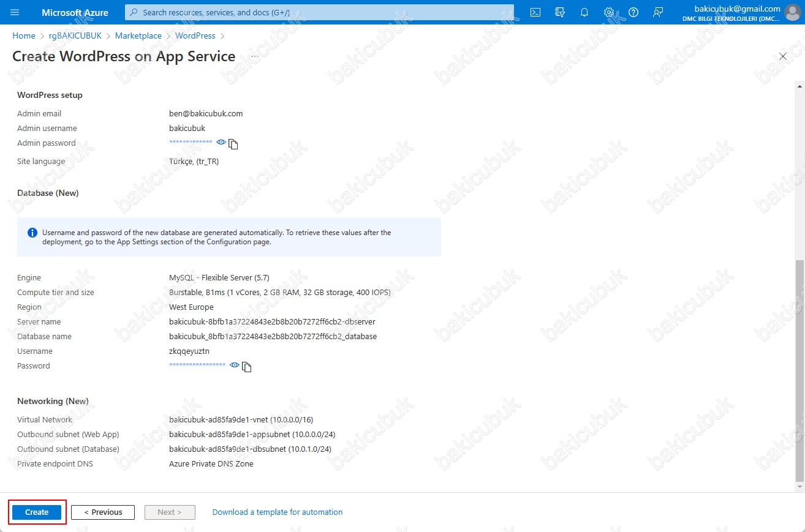Open the account avatar menu
805x532 pixels.
coord(793,12)
